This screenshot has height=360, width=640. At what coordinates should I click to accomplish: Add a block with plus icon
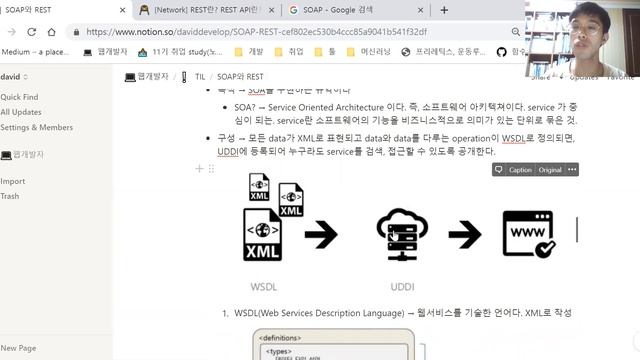(x=199, y=169)
